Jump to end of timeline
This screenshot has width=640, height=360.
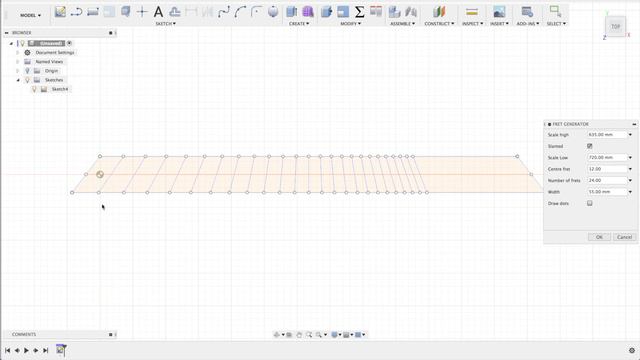[45, 350]
